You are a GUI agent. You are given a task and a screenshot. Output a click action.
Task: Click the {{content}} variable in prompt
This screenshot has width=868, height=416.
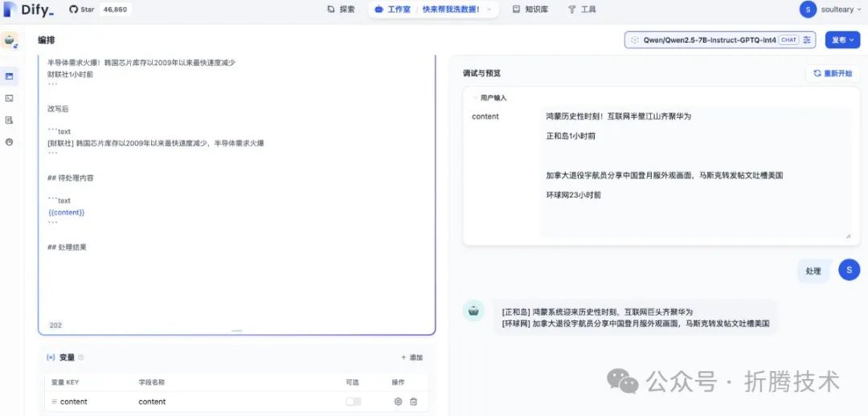tap(66, 213)
